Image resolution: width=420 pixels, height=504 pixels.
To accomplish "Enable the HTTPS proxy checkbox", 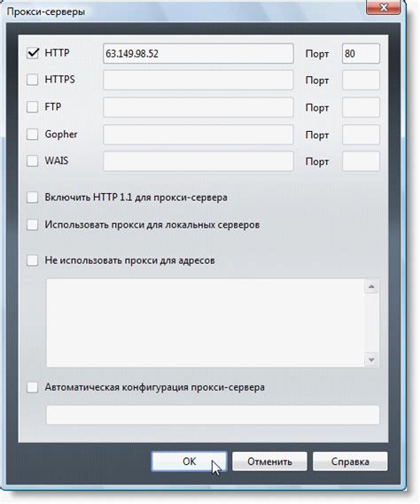I will click(33, 80).
